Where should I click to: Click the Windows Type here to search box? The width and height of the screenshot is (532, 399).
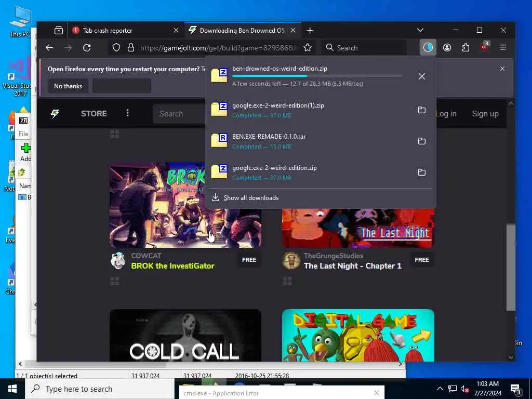100,389
